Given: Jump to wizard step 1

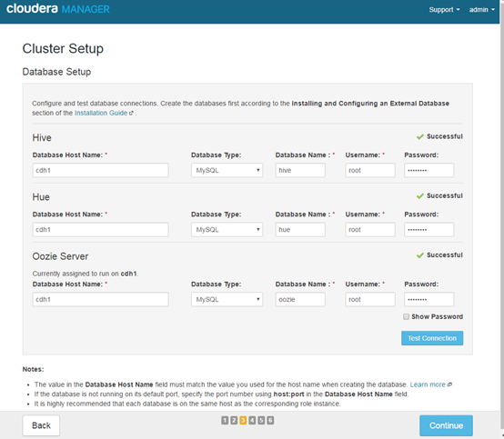Looking at the screenshot, I should [225, 421].
